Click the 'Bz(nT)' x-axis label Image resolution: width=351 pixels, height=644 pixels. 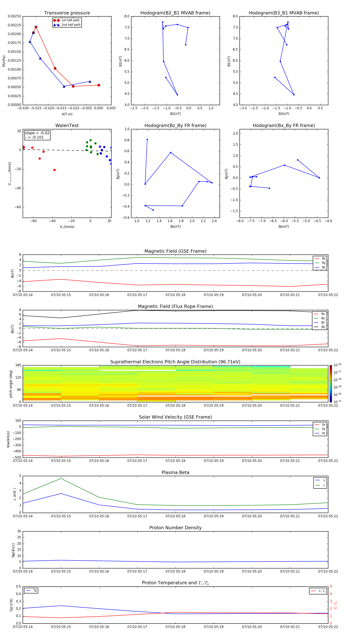point(175,227)
